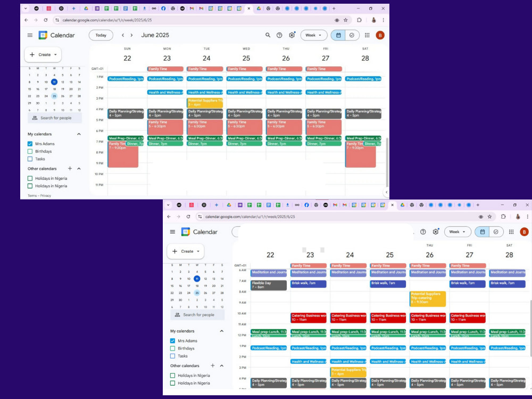Screen dimensions: 532x399
Task: Open Chrome three-dot menu in top window
Action: click(384, 20)
